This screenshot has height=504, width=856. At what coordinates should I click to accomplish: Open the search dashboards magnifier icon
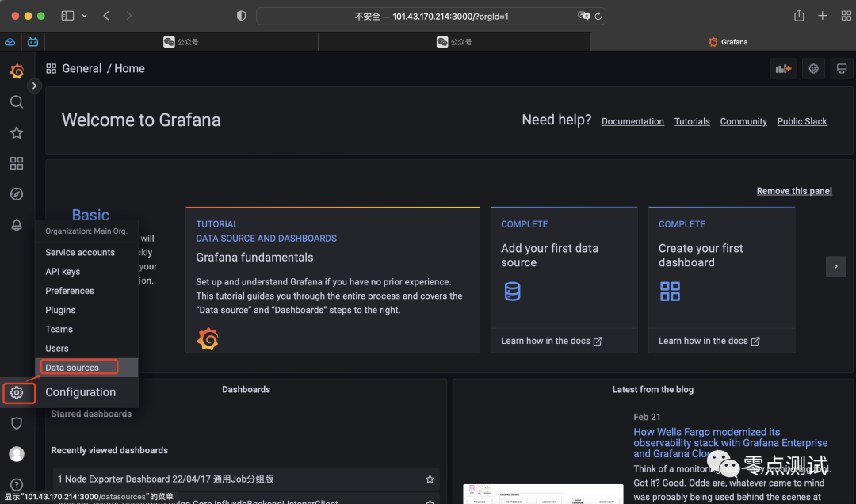(17, 102)
